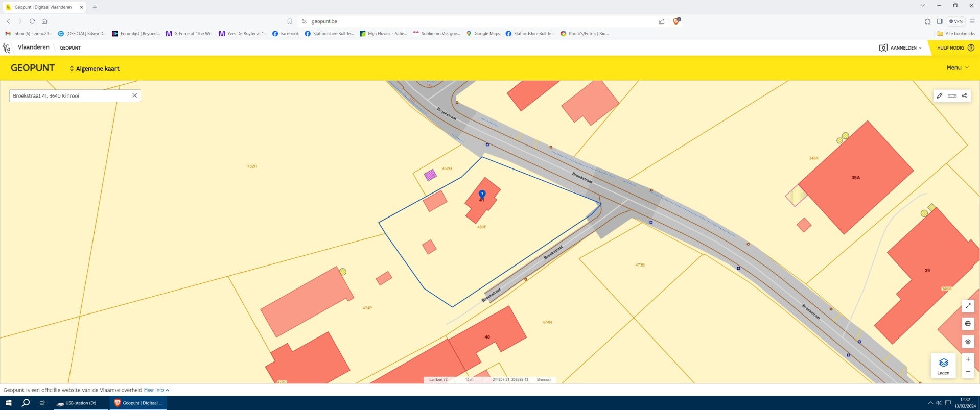Expand the Aanmelden login dropdown

pos(900,48)
